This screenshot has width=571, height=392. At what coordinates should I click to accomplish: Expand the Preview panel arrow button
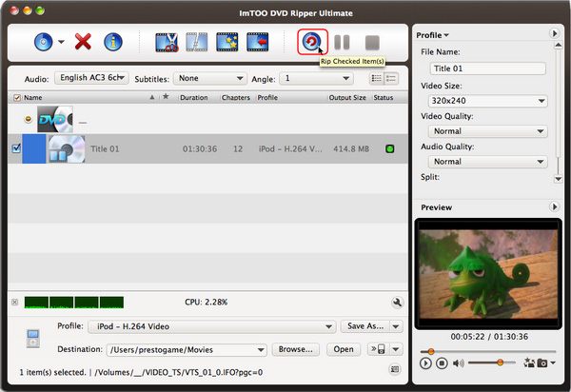[x=554, y=206]
